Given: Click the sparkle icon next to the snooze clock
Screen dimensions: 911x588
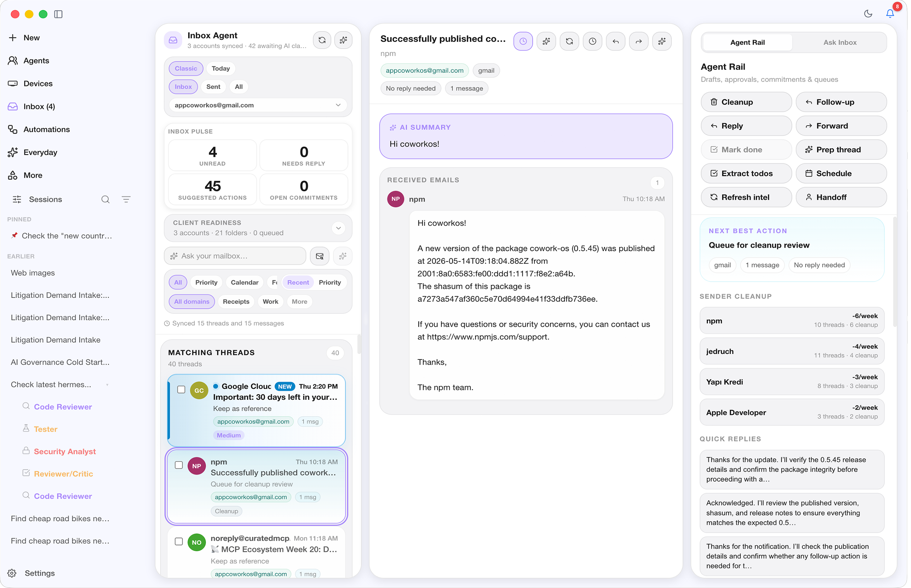Looking at the screenshot, I should tap(546, 41).
